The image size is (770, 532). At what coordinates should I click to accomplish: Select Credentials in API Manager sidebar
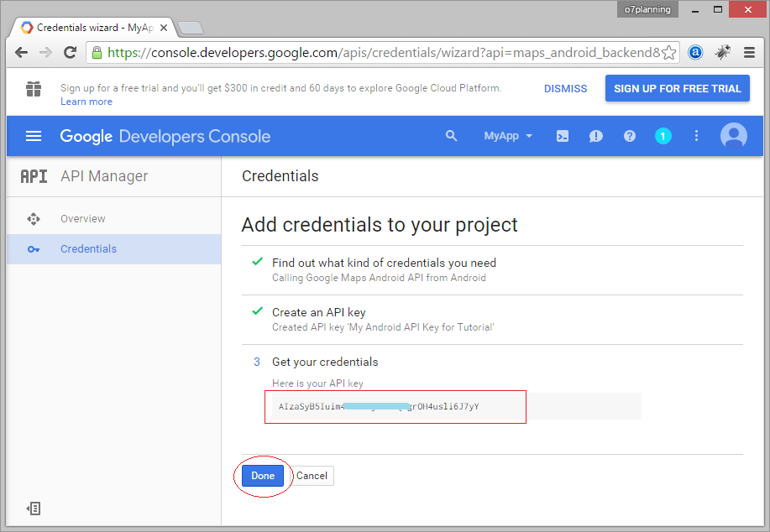(x=114, y=249)
